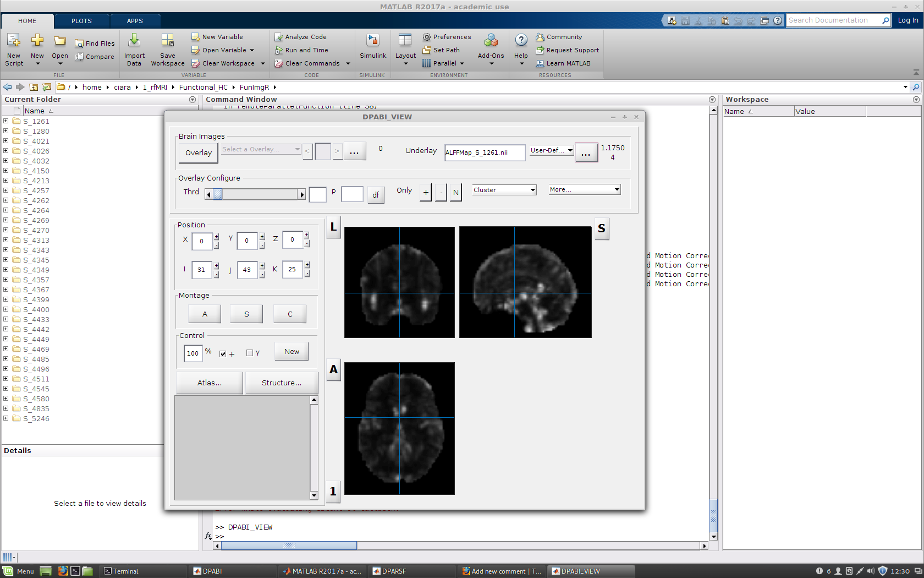Image resolution: width=924 pixels, height=578 pixels.
Task: Click the Import Data icon
Action: coord(134,40)
